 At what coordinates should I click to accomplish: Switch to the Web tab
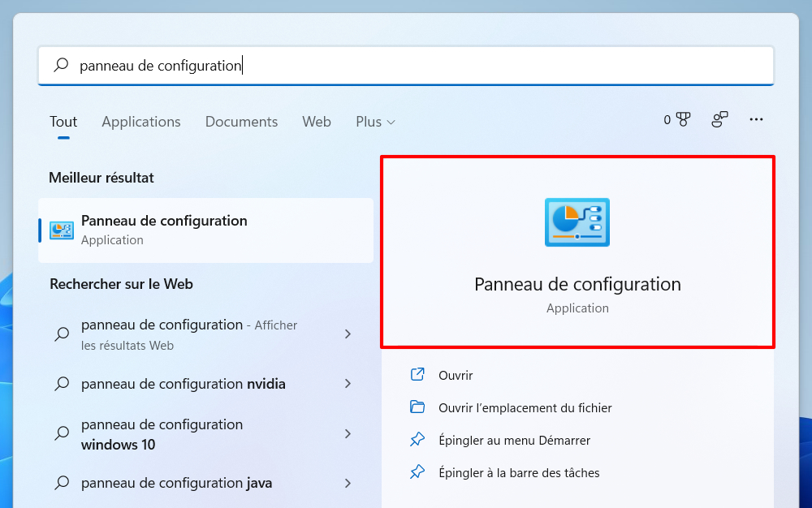pyautogui.click(x=317, y=122)
